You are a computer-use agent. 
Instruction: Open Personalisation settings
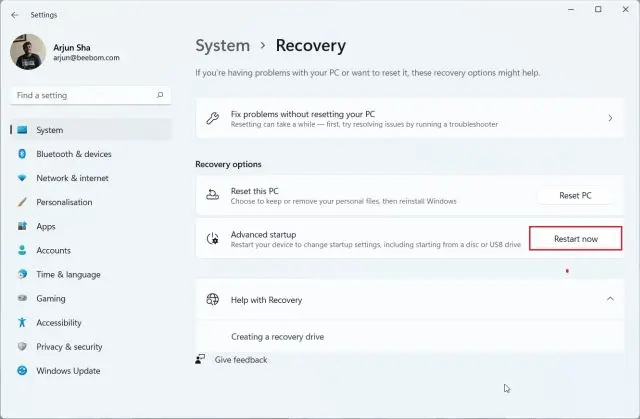point(91,202)
